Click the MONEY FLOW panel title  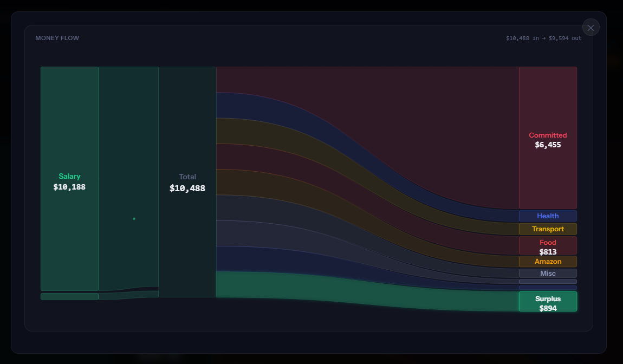57,37
